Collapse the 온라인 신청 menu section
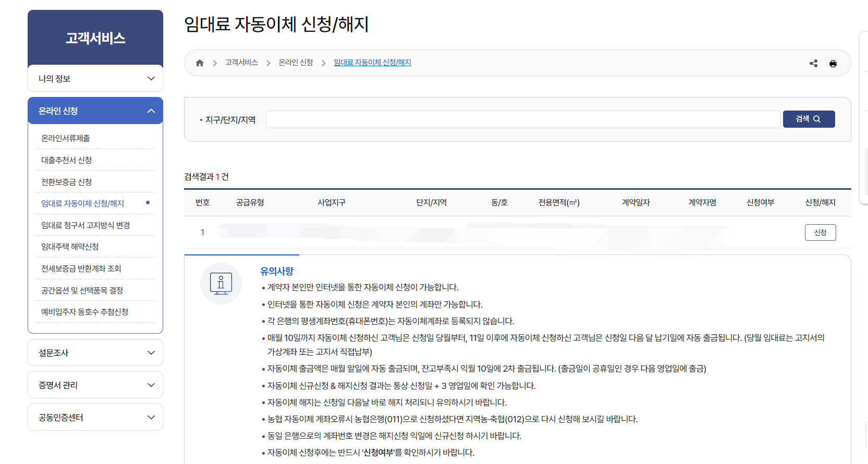 (x=95, y=111)
